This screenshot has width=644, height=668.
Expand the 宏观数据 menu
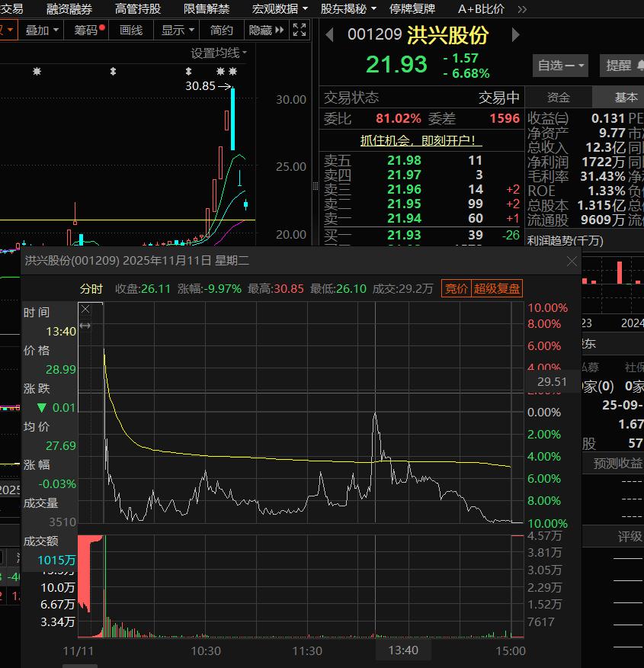[280, 8]
